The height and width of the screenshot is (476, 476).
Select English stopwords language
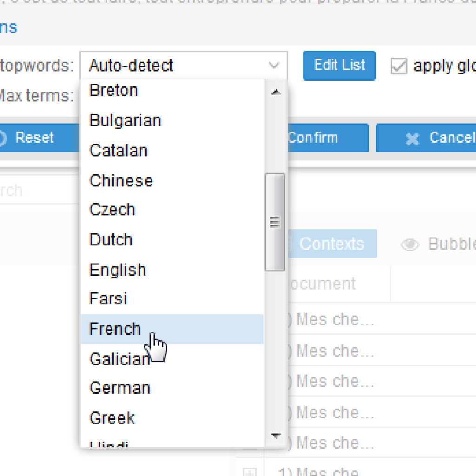pos(118,270)
